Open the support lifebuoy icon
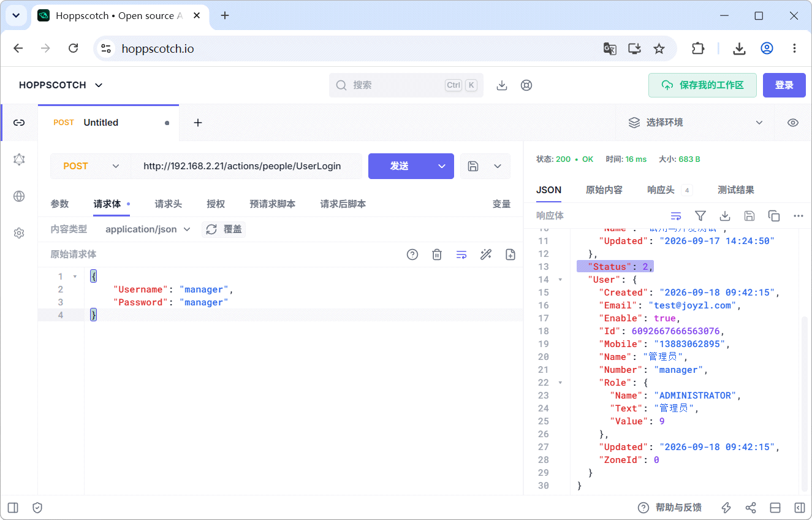This screenshot has height=520, width=812. tap(526, 85)
